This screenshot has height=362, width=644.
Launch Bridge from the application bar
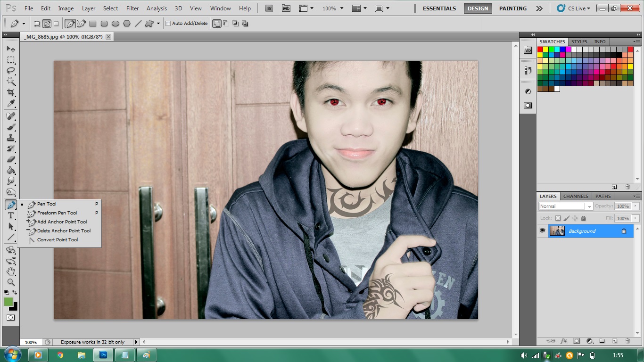tap(269, 8)
